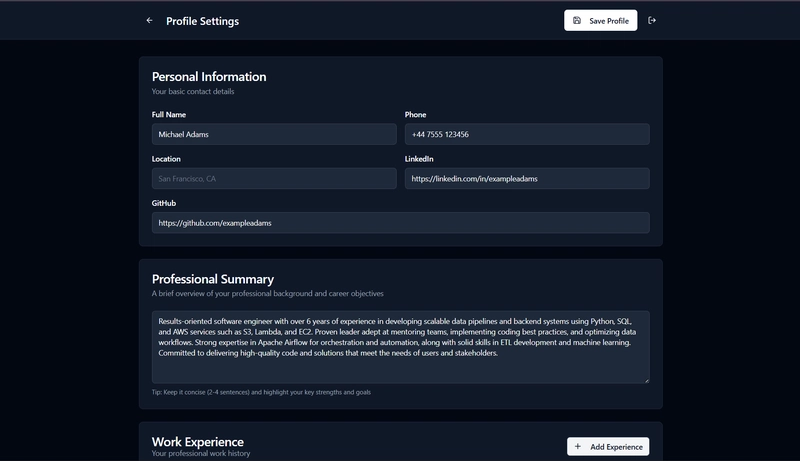The height and width of the screenshot is (461, 800).
Task: Click the logout icon in the header
Action: point(652,20)
